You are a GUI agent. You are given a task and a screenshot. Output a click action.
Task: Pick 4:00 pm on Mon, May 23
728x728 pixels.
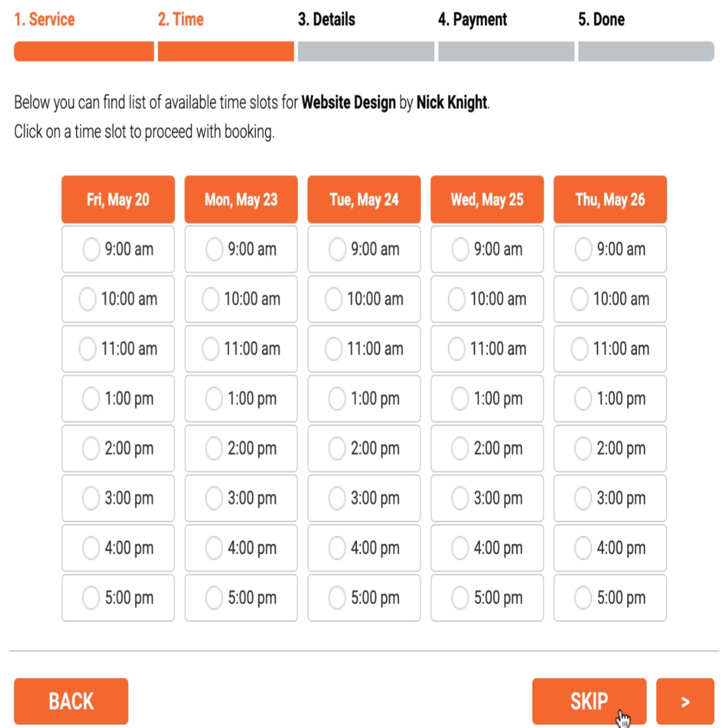pos(241,548)
